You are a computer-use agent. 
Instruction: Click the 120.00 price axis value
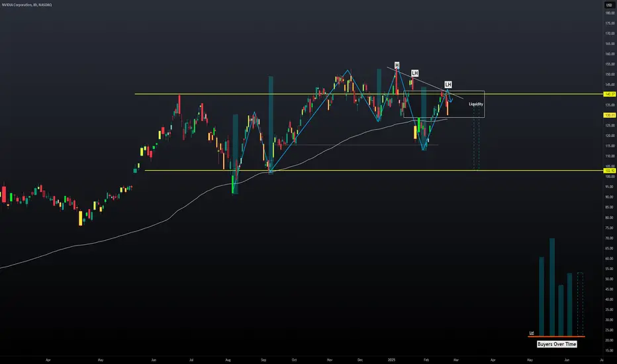pyautogui.click(x=610, y=136)
